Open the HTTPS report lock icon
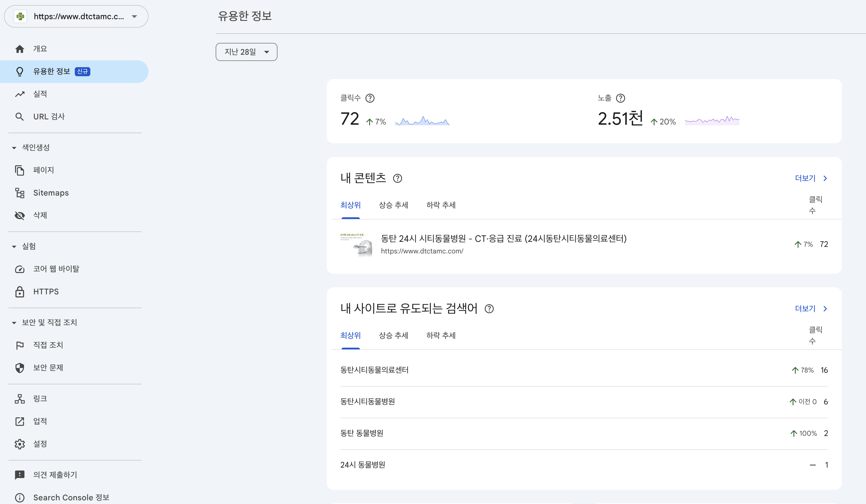Image resolution: width=866 pixels, height=504 pixels. pyautogui.click(x=20, y=292)
